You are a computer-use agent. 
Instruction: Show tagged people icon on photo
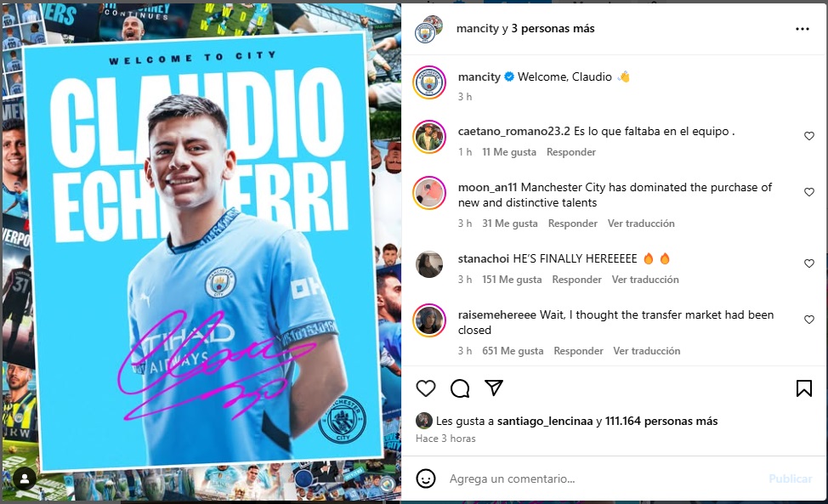(25, 479)
